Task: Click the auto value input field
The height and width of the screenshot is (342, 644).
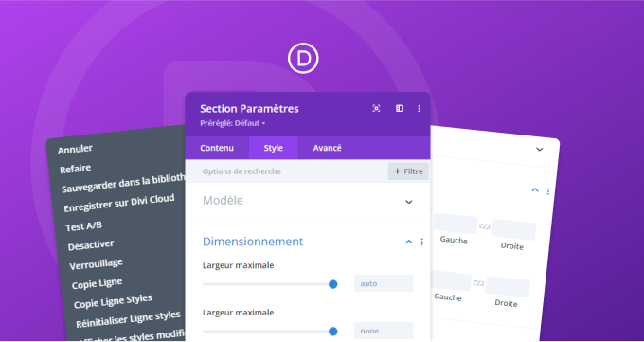Action: (x=384, y=283)
